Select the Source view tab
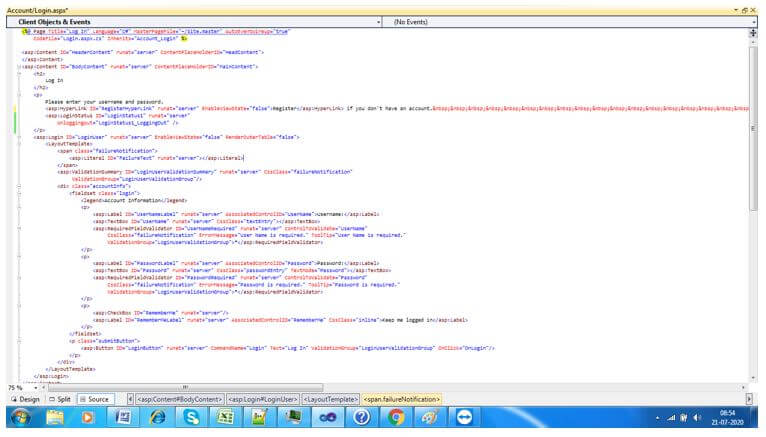 coord(95,399)
